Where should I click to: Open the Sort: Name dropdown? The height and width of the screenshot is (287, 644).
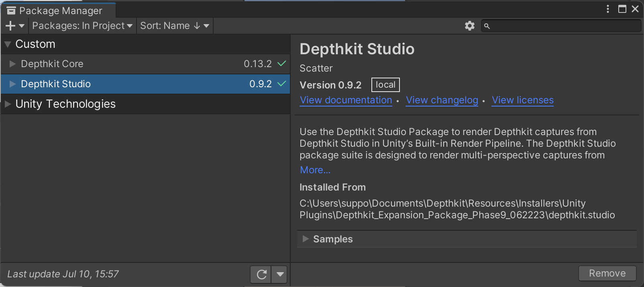pyautogui.click(x=175, y=26)
